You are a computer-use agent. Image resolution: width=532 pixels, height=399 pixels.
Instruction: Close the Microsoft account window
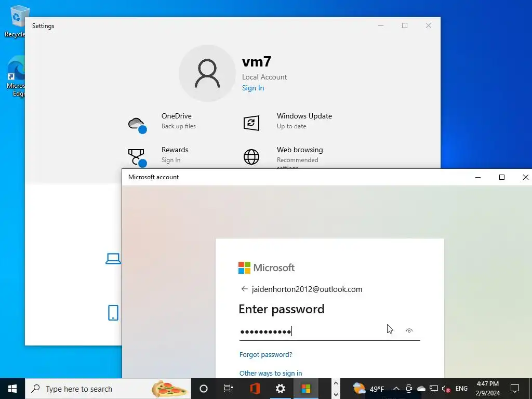(525, 177)
